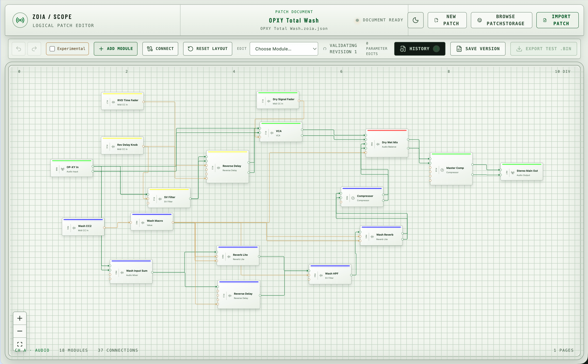
Task: Click the output port of RVD Time Fader
Action: (144, 102)
